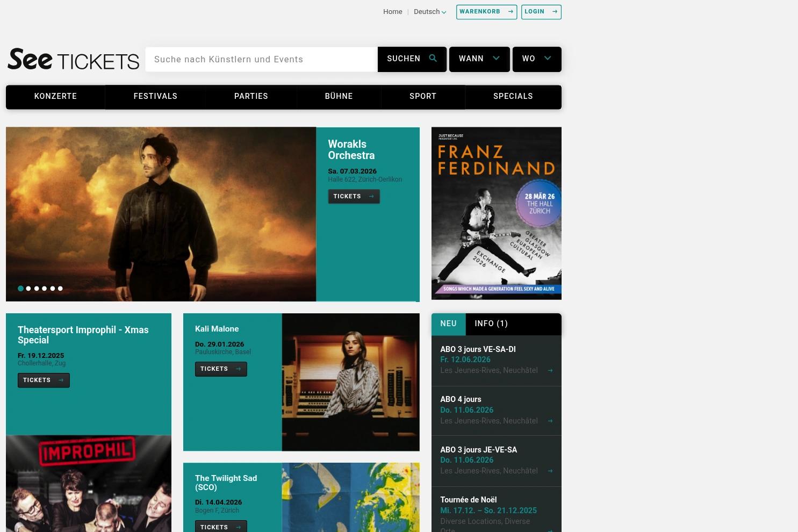Click arrow beside ABO 3 jours VE-SA-DI

550,370
